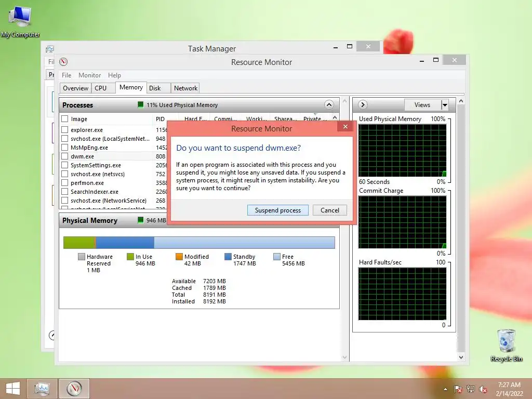The image size is (532, 399).
Task: Sort processes by the PID column
Action: (160, 119)
